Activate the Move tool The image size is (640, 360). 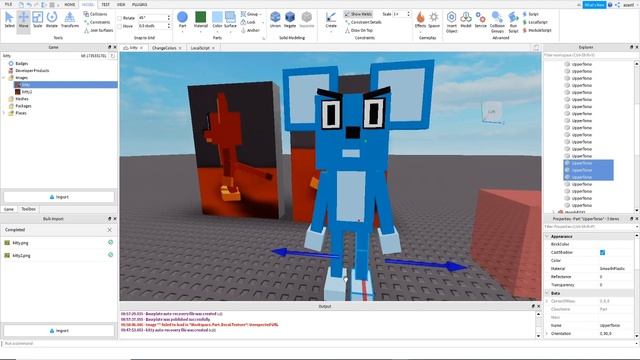(23, 20)
